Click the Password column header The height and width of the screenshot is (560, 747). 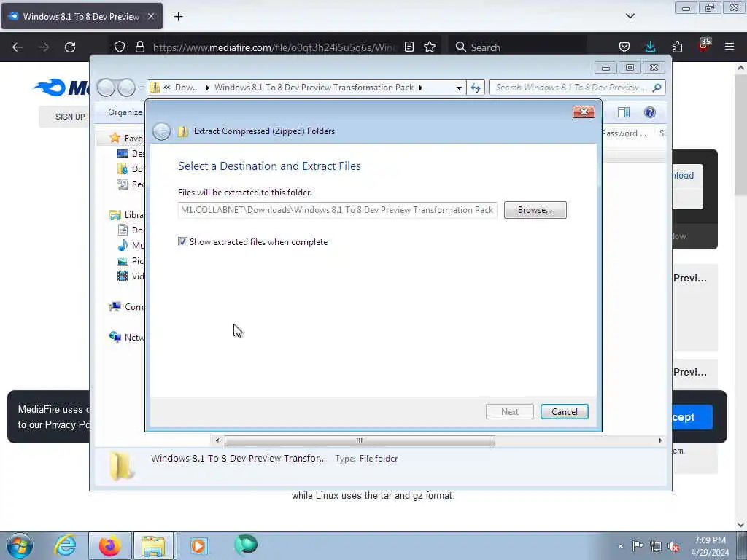coord(624,134)
